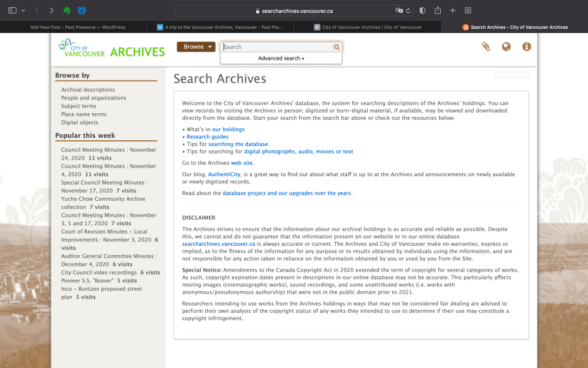
Task: Switch to City of Vancouver Archives tab
Action: (x=368, y=27)
